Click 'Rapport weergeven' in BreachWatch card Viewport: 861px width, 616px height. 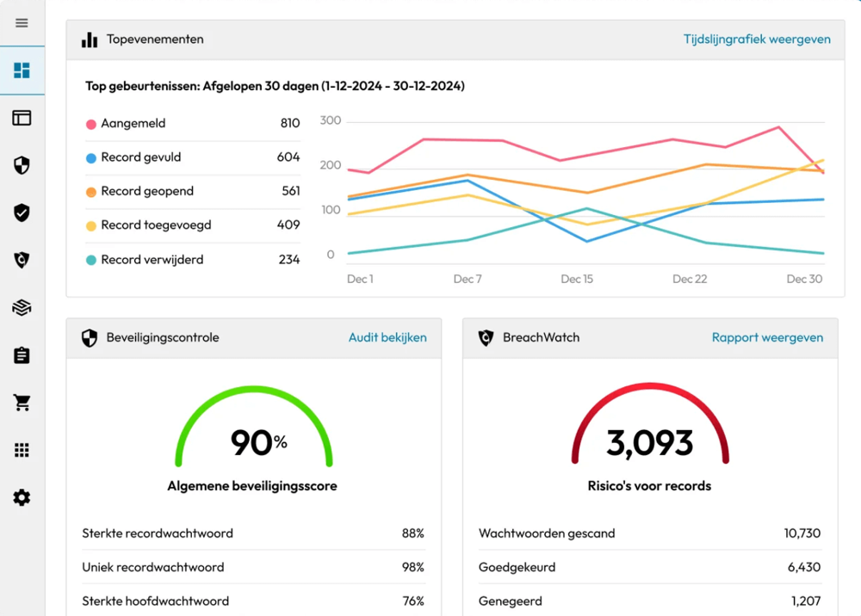pos(767,338)
